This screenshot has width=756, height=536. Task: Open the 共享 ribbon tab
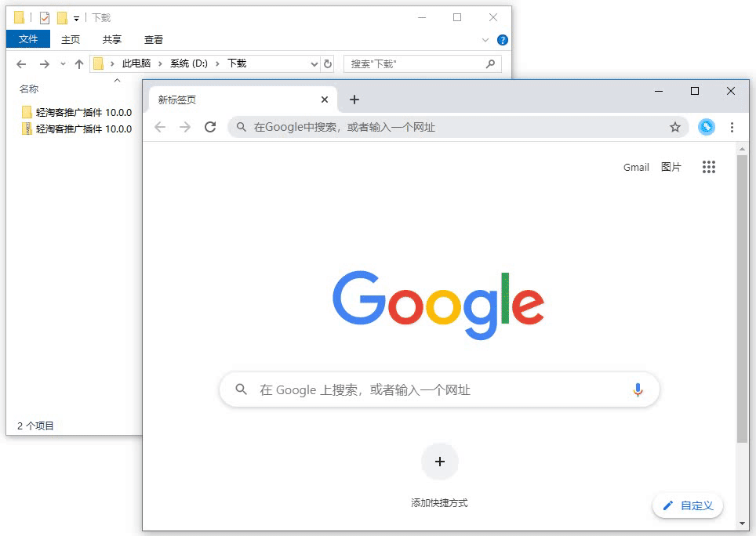112,39
